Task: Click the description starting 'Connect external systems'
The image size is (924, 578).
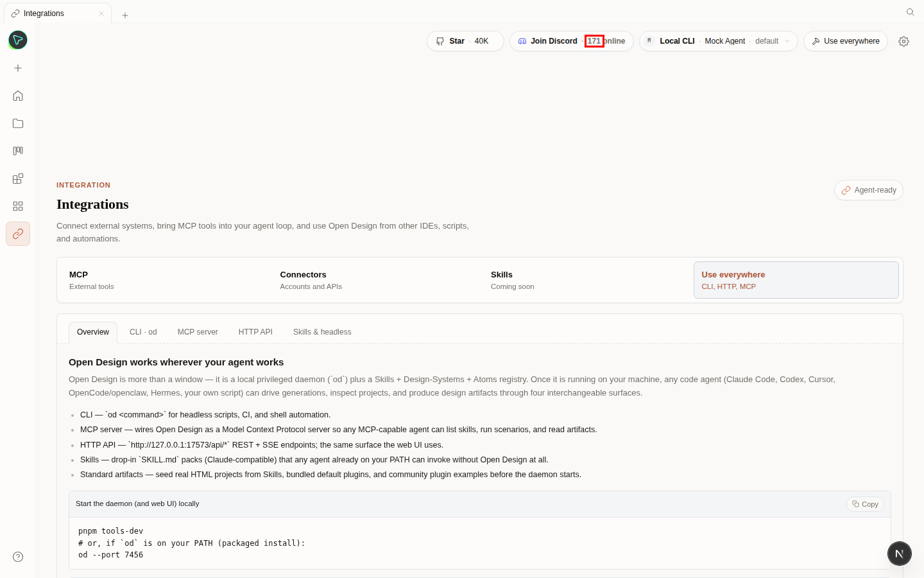Action: point(262,232)
